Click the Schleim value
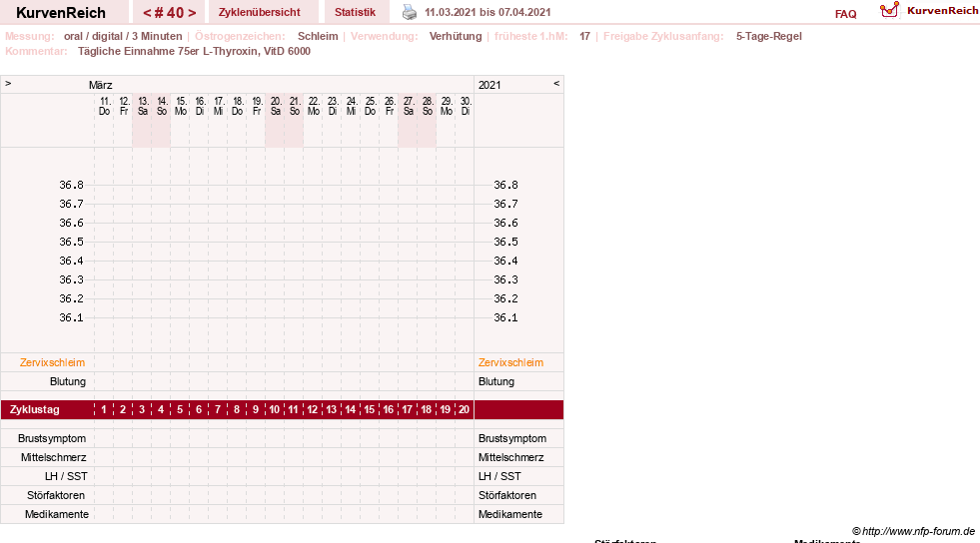The width and height of the screenshot is (980, 543). [x=318, y=36]
